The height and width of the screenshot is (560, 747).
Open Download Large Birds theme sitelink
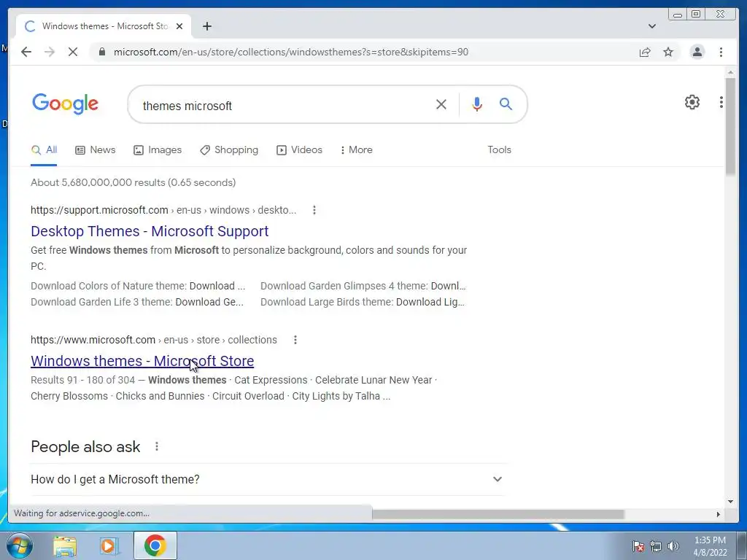[x=363, y=302]
